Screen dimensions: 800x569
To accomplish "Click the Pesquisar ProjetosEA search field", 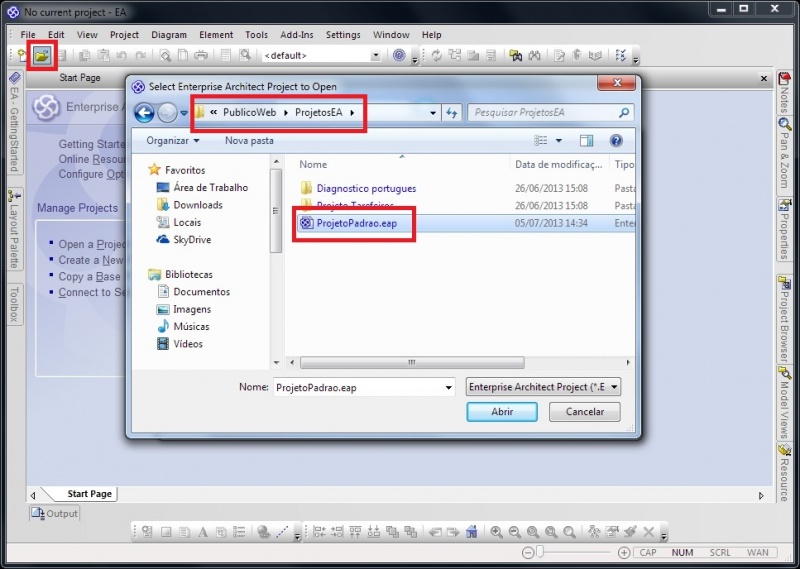I will coord(551,112).
